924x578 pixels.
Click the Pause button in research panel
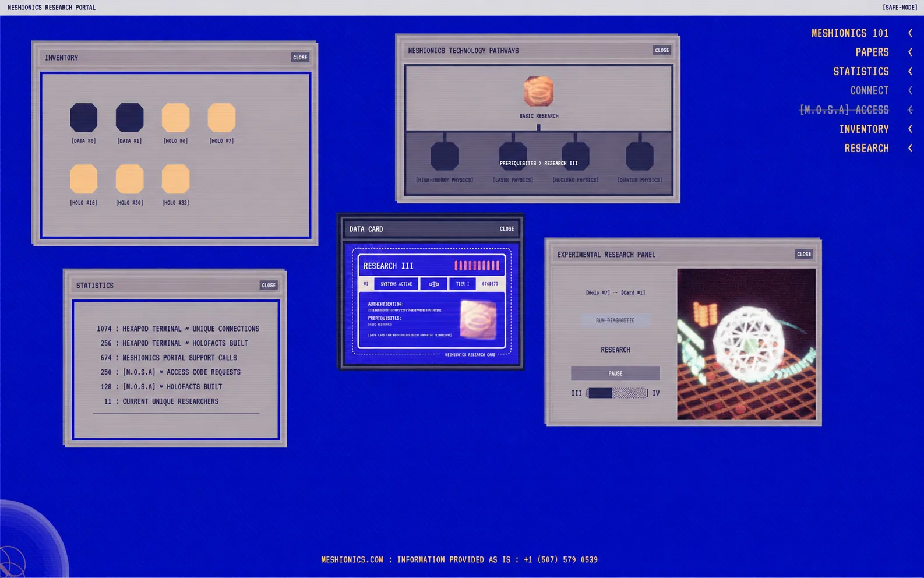pyautogui.click(x=615, y=373)
